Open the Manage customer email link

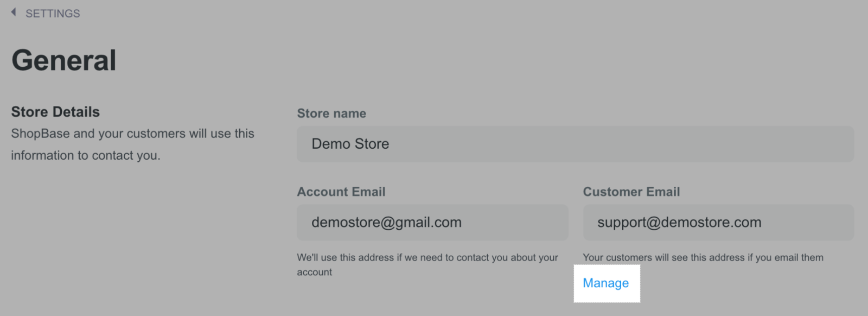tap(606, 283)
